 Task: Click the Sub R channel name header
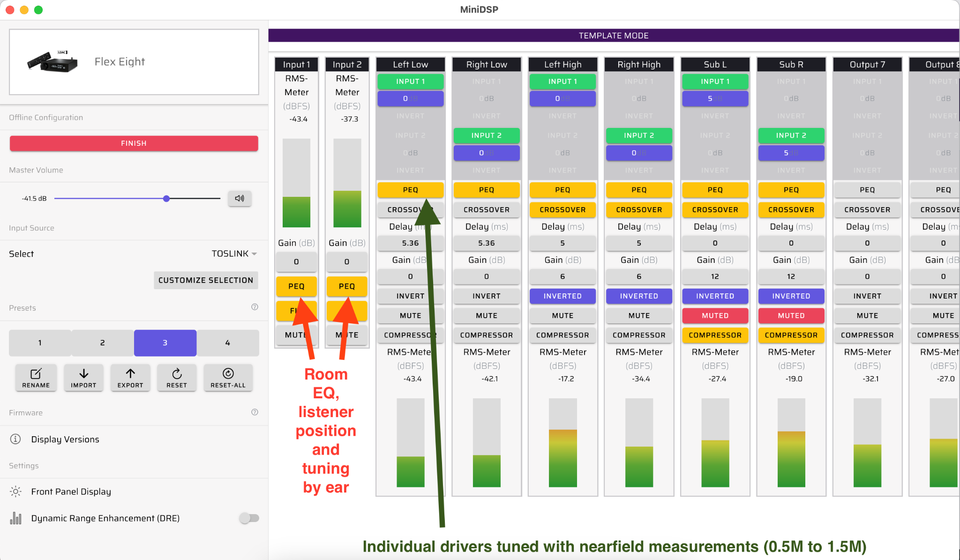(x=791, y=64)
